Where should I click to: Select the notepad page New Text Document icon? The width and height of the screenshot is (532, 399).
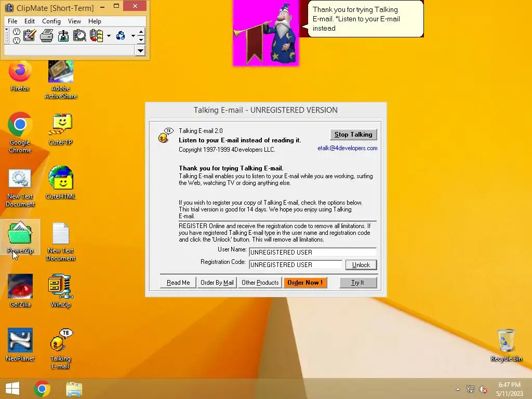coord(61,242)
